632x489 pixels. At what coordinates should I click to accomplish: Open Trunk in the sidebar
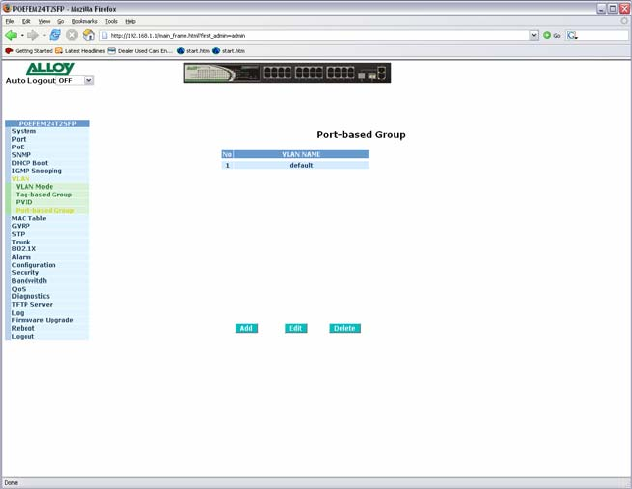point(21,242)
